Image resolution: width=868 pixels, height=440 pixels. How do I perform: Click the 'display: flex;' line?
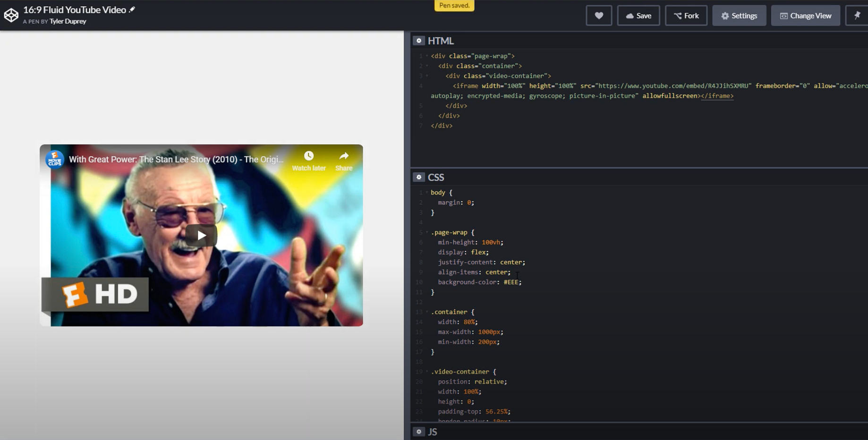[x=463, y=252]
